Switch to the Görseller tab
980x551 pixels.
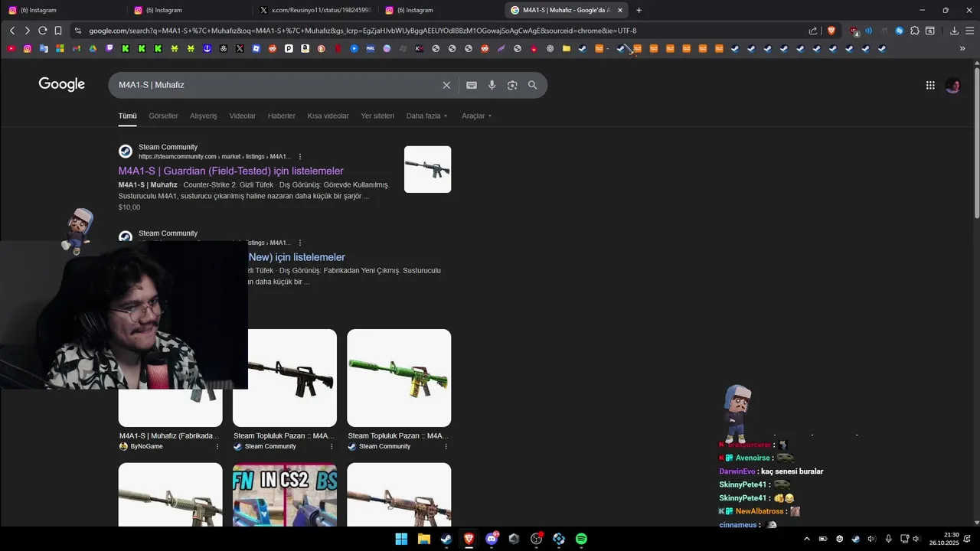point(163,116)
